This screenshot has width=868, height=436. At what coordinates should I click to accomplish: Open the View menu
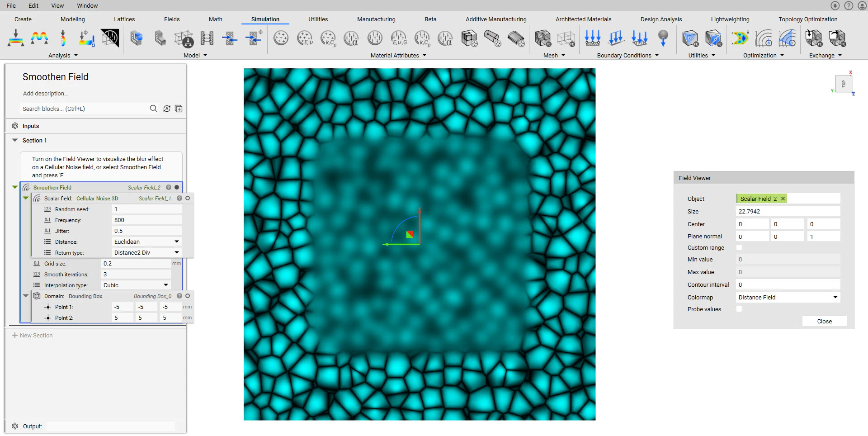pyautogui.click(x=57, y=5)
